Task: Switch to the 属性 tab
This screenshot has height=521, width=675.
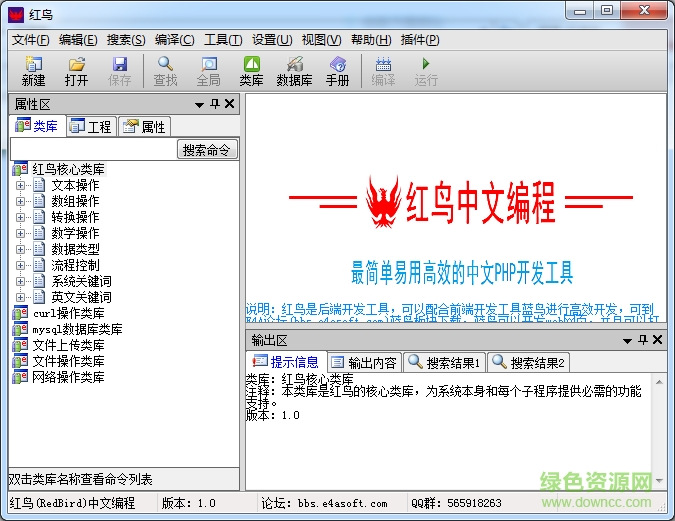Action: point(144,126)
